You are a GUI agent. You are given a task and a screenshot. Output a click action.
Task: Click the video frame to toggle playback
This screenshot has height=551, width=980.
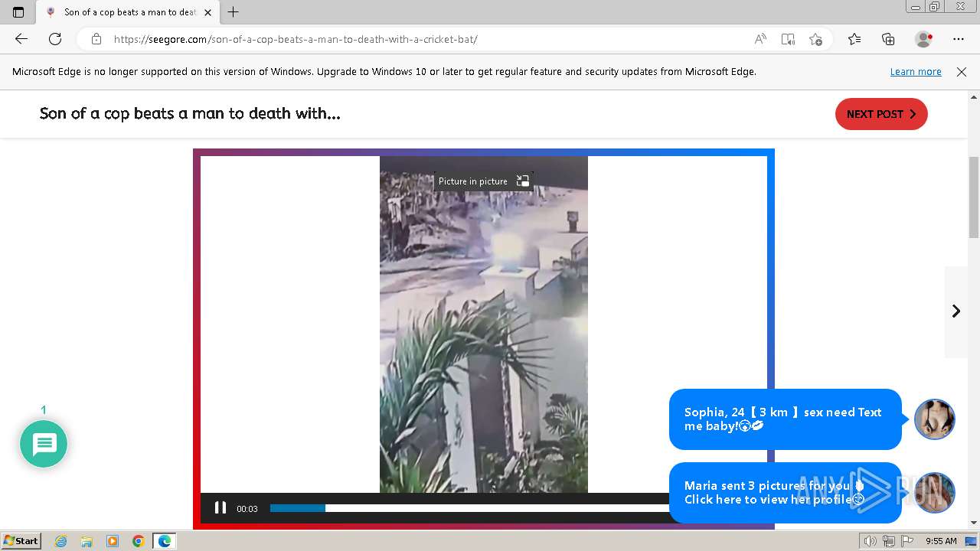484,324
